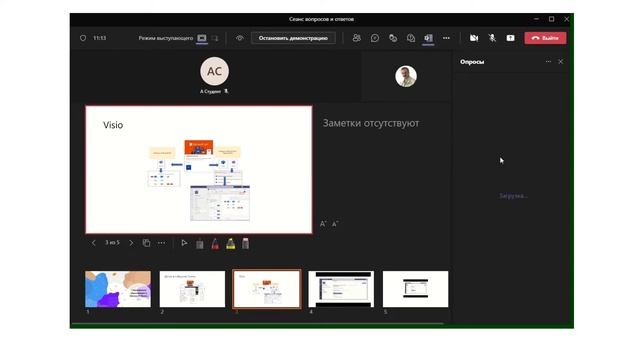Select the cursor pointer tool

[184, 243]
